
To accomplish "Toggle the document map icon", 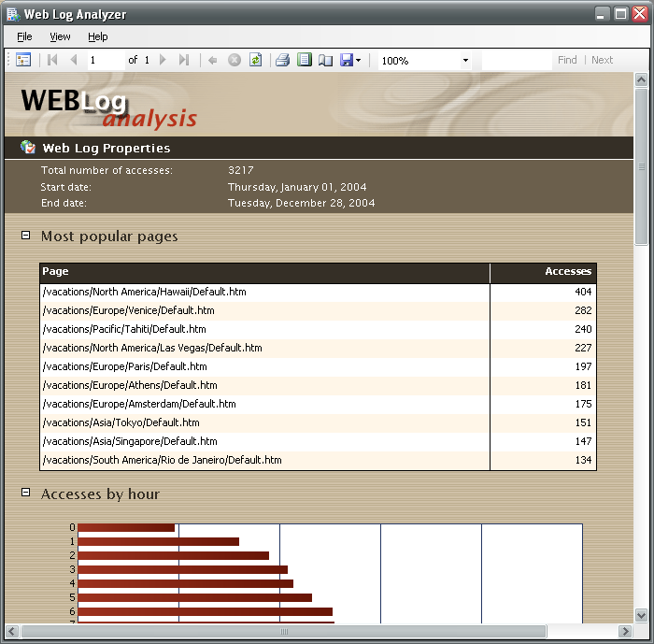I will coord(23,60).
